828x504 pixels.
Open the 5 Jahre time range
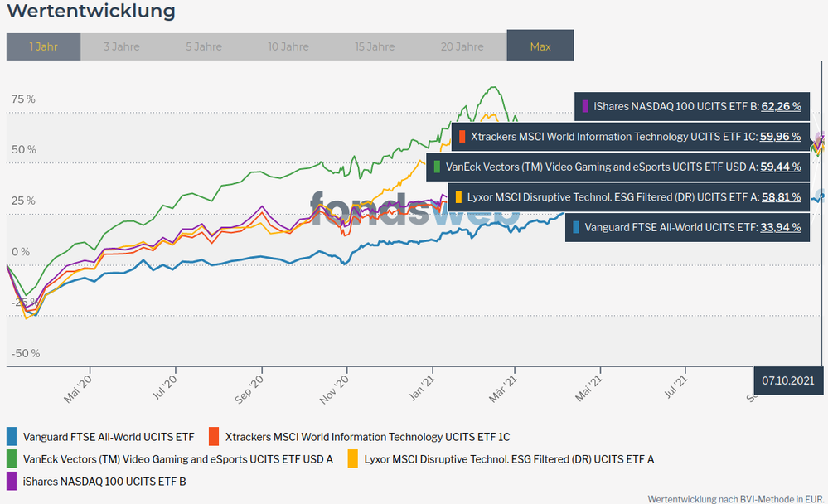tap(203, 46)
